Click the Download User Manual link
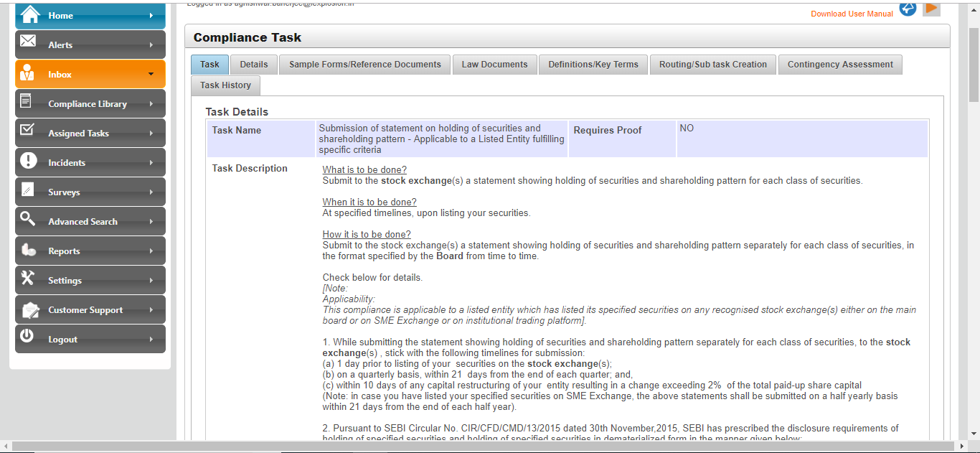 pyautogui.click(x=852, y=14)
